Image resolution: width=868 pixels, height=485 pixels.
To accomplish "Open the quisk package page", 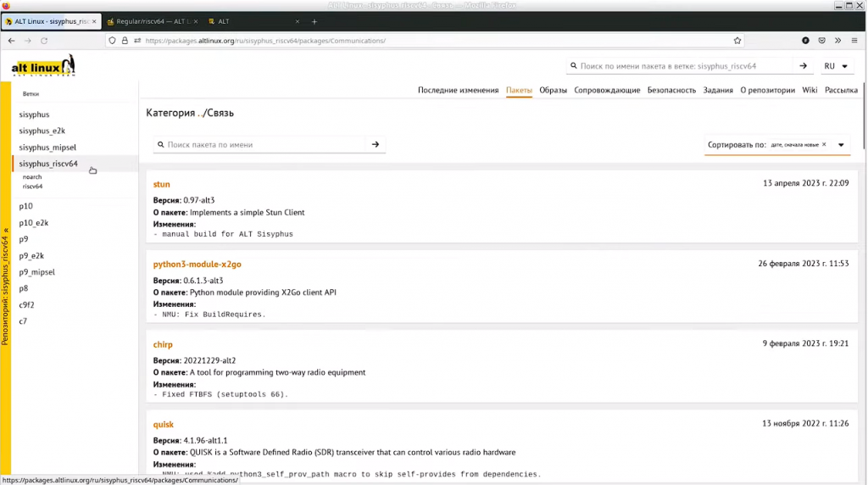I will click(164, 425).
